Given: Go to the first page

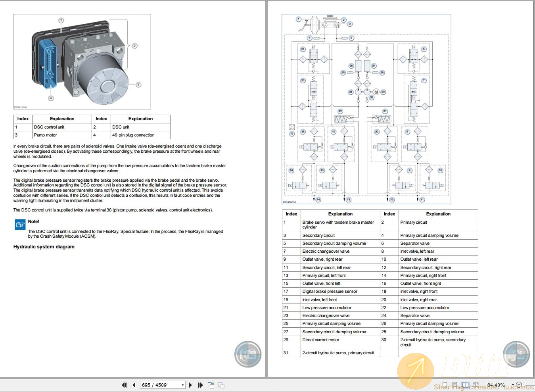Looking at the screenshot, I should coord(124,385).
